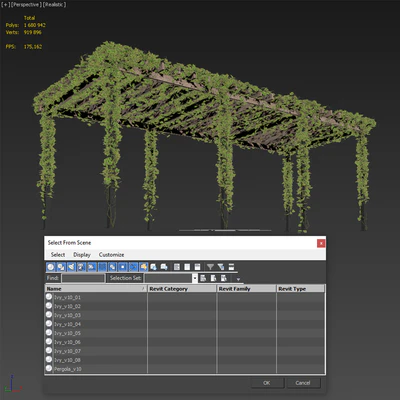The height and width of the screenshot is (400, 400).
Task: Select the Pergola_v10 object row
Action: (185, 369)
